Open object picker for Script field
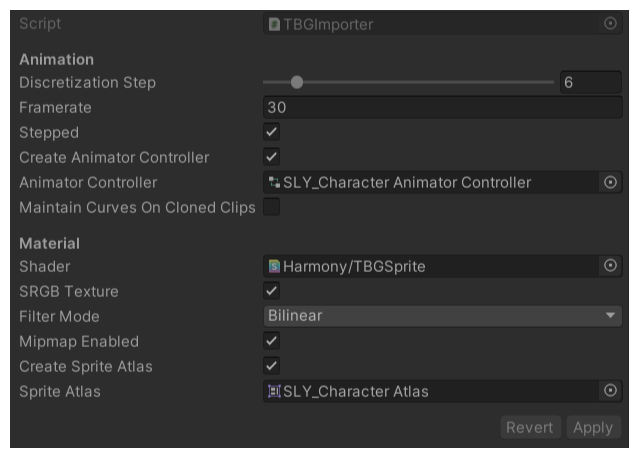 (x=610, y=23)
